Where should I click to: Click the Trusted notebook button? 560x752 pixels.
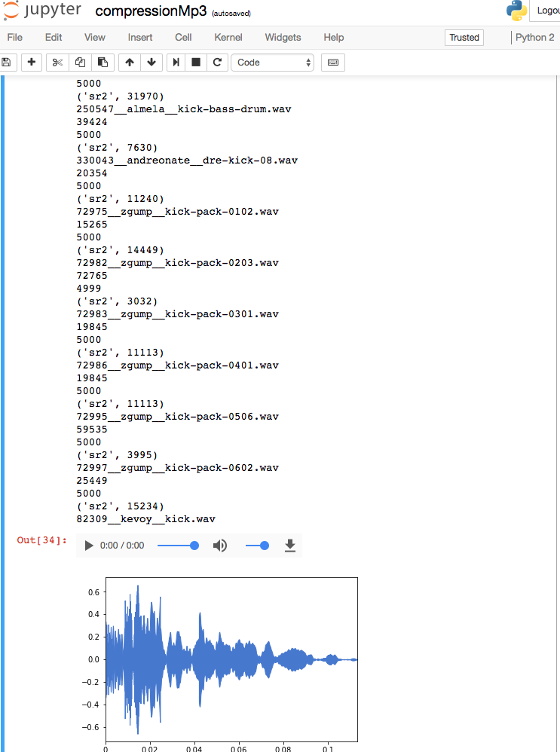(x=464, y=38)
